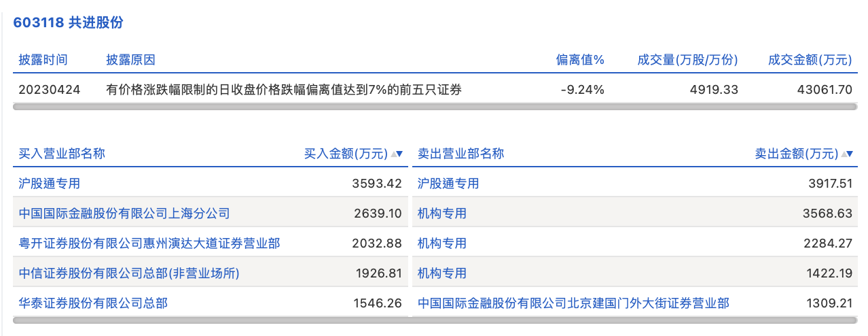The height and width of the screenshot is (336, 868).
Task: Open 中国国际金融股份有限公司上海分公司 buyer link
Action: coord(124,214)
